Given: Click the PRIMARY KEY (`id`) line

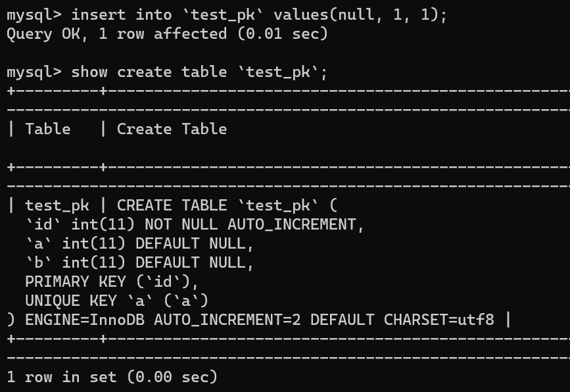Looking at the screenshot, I should point(111,282).
